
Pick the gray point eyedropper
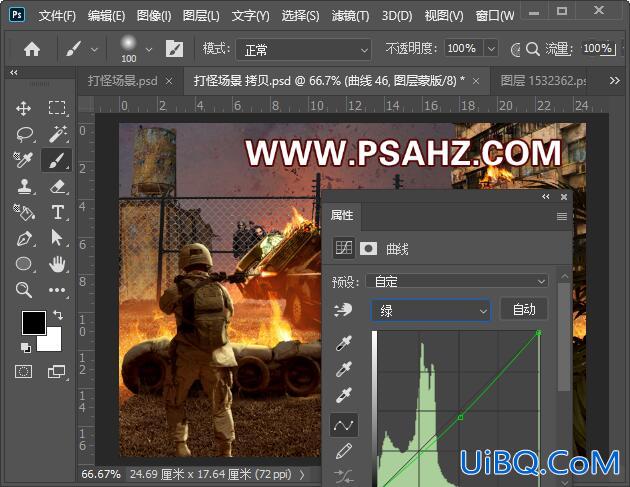[344, 369]
